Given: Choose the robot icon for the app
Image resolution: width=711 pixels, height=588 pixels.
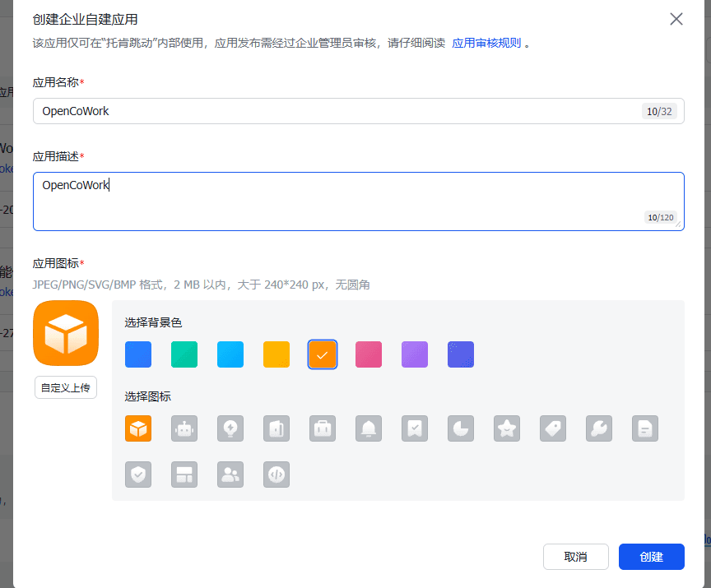Looking at the screenshot, I should point(184,428).
